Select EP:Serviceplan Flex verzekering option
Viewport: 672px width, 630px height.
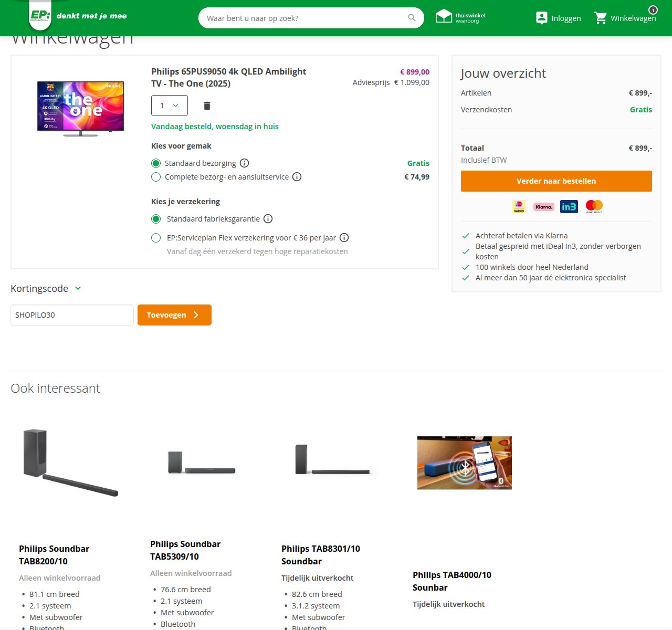tap(156, 238)
